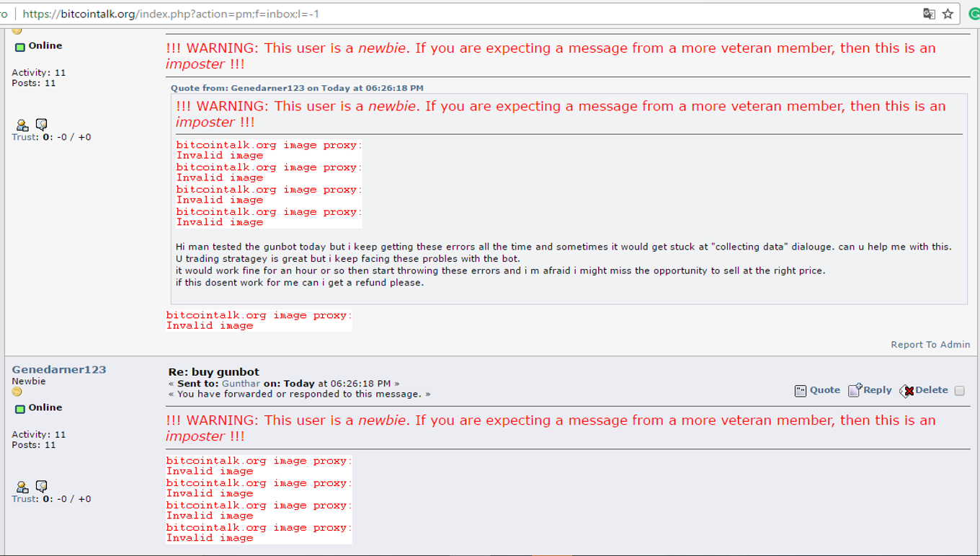Screen dimensions: 980x556
Task: Click the browser address bar URL
Action: pos(171,14)
